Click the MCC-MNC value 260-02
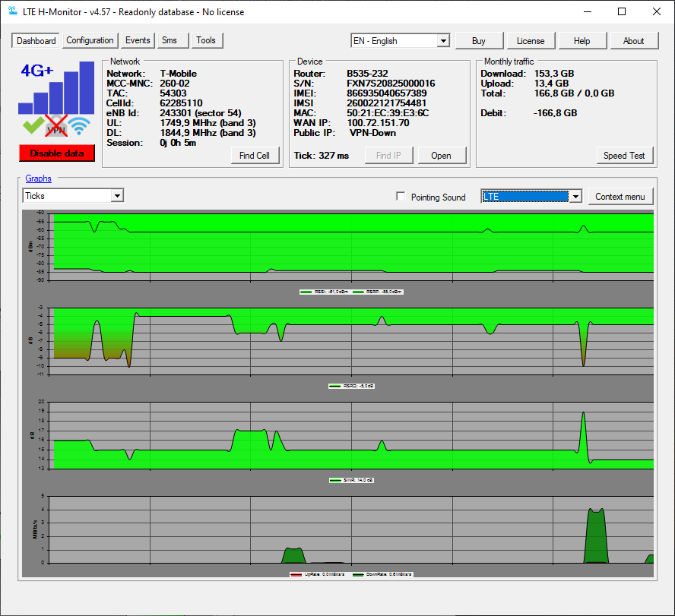The width and height of the screenshot is (675, 616). pyautogui.click(x=175, y=84)
